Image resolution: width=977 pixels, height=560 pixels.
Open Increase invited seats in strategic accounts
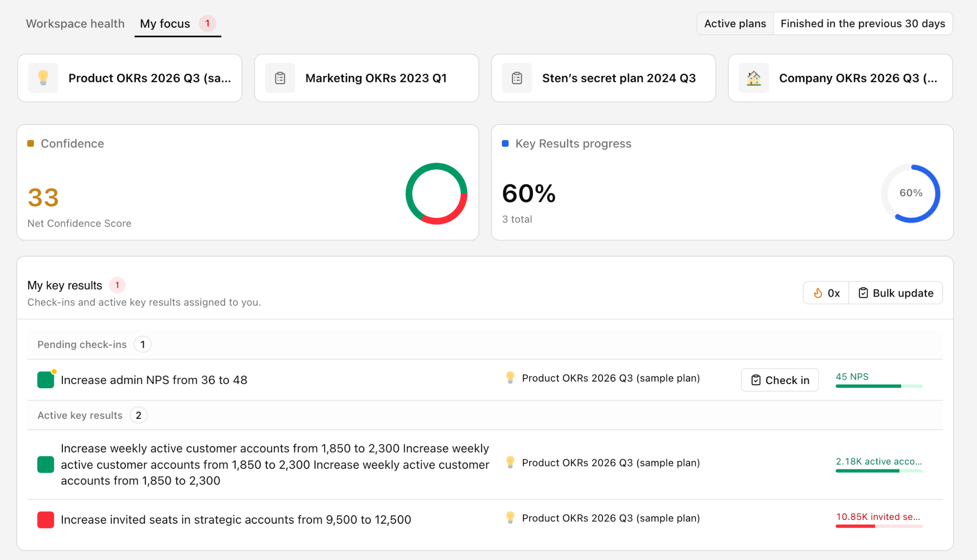coord(236,519)
